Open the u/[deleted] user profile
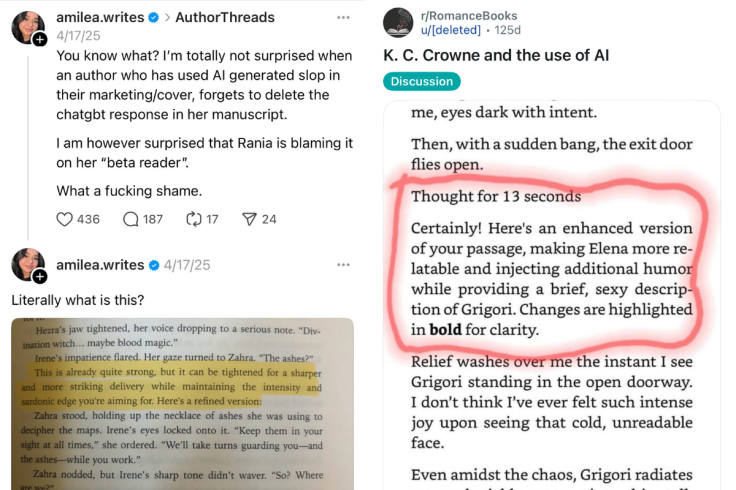The height and width of the screenshot is (490, 736). pos(451,30)
